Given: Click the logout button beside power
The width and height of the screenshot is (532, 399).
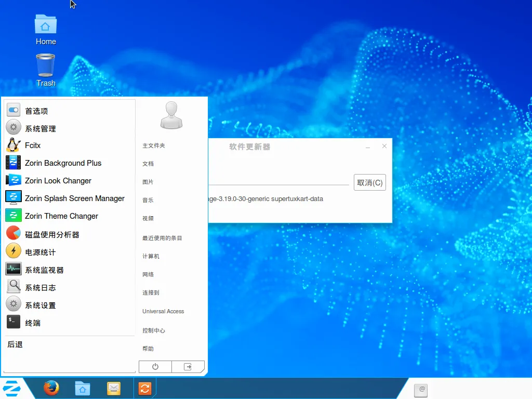Looking at the screenshot, I should [x=188, y=367].
